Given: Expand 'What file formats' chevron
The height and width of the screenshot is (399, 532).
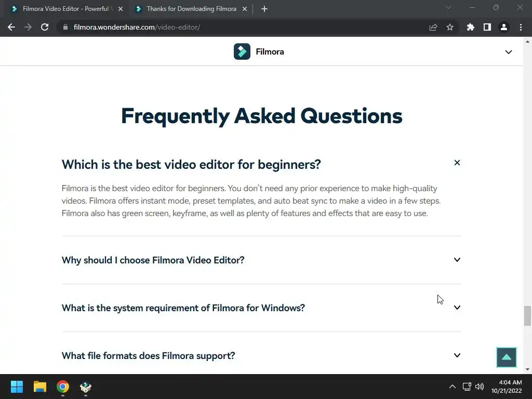Looking at the screenshot, I should 457,355.
